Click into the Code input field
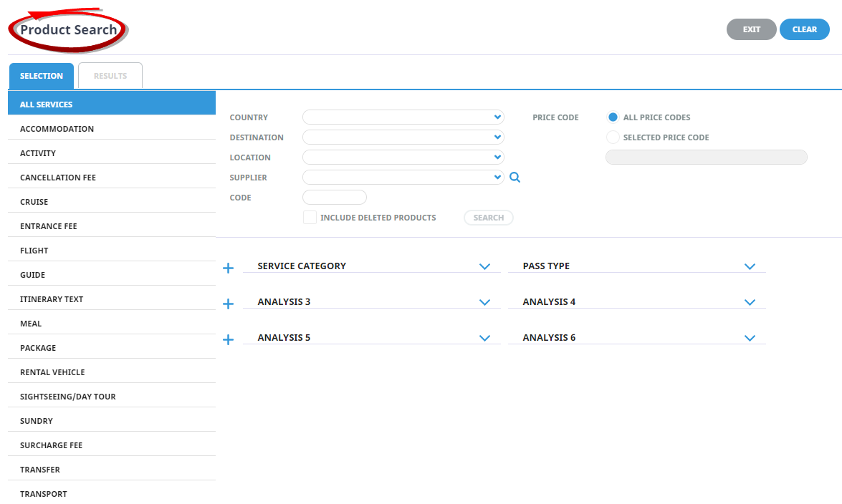Screen dimensions: 842x504 coord(335,198)
